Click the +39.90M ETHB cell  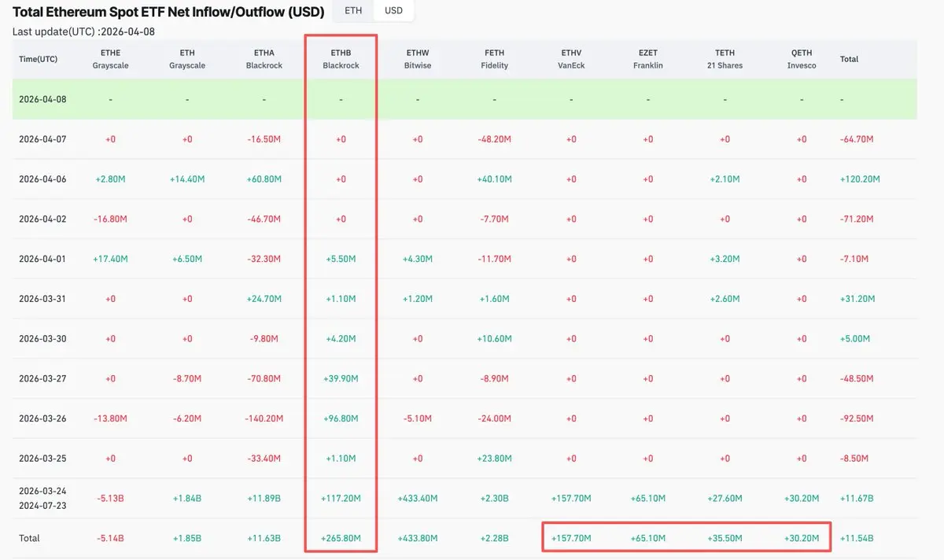pyautogui.click(x=341, y=378)
